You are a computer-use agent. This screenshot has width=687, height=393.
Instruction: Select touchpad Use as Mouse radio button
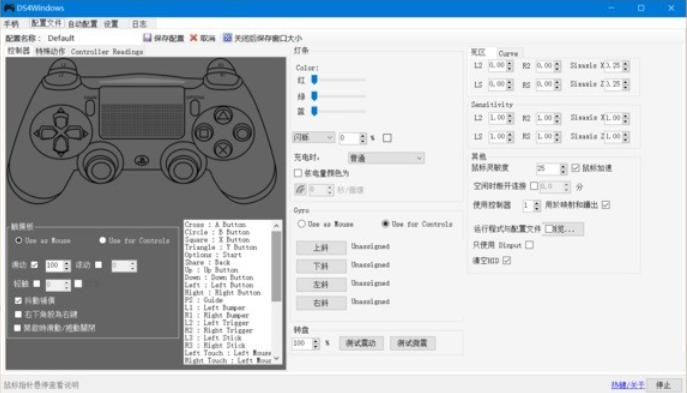pos(19,240)
